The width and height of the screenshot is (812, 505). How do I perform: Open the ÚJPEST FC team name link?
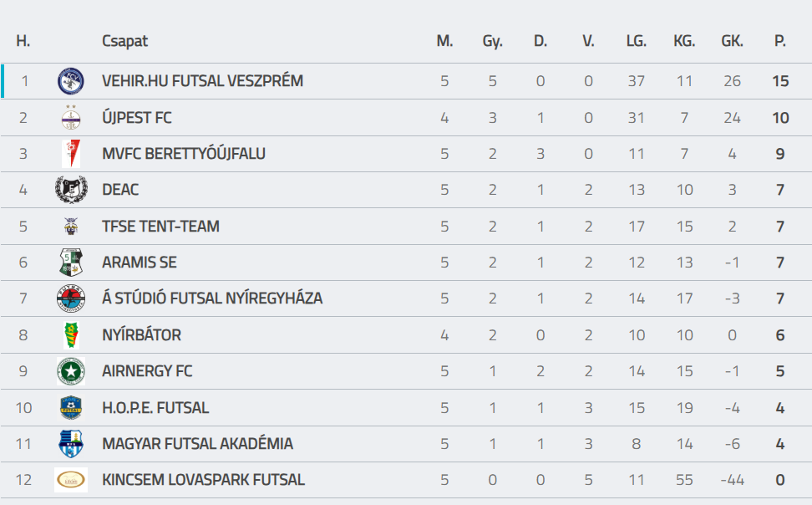[137, 118]
